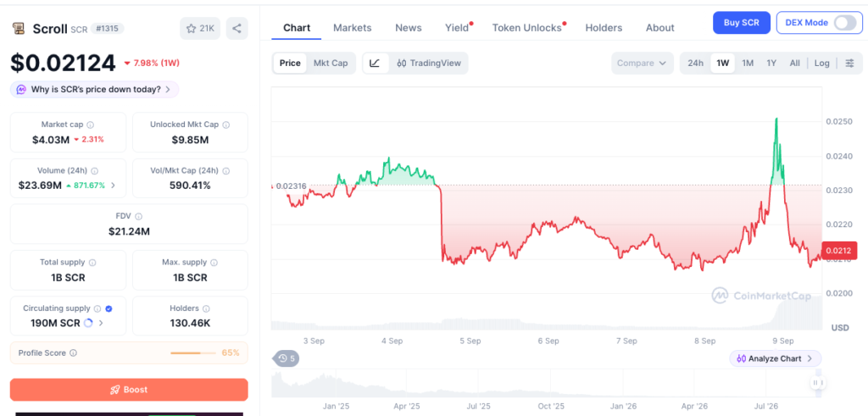Open the Chart tab
This screenshot has width=868, height=416.
[x=297, y=28]
